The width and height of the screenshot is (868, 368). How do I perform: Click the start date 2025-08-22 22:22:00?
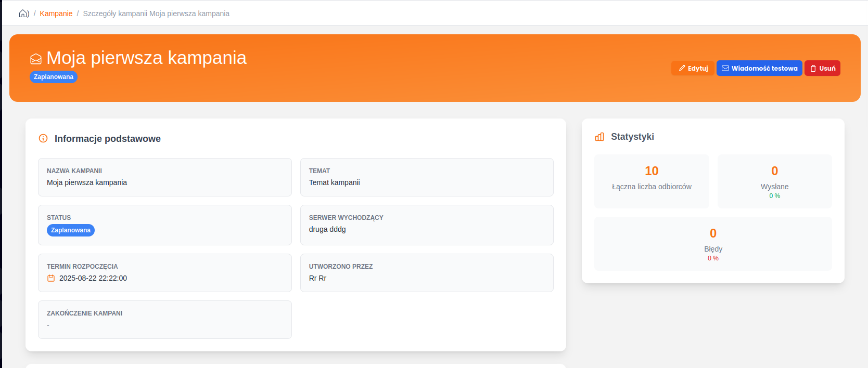(93, 278)
